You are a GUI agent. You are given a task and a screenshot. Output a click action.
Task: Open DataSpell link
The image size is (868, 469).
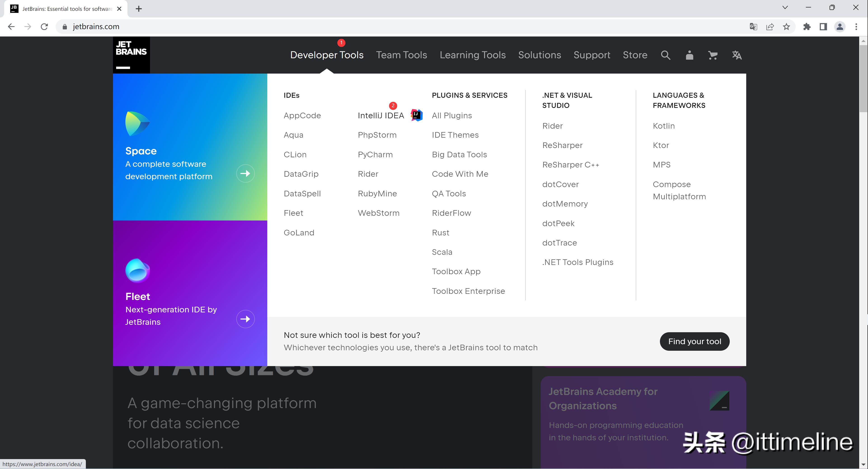(302, 194)
